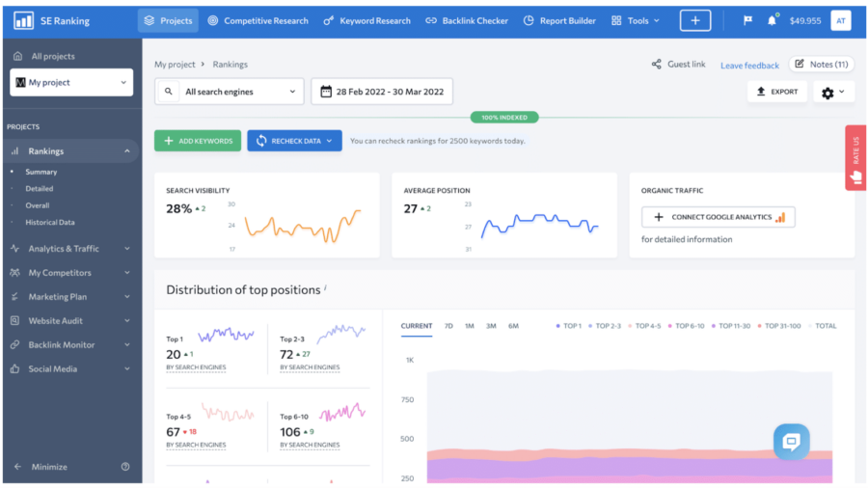Viewport: 868px width, 488px height.
Task: Toggle TOP 11-30 legend series
Action: (731, 326)
